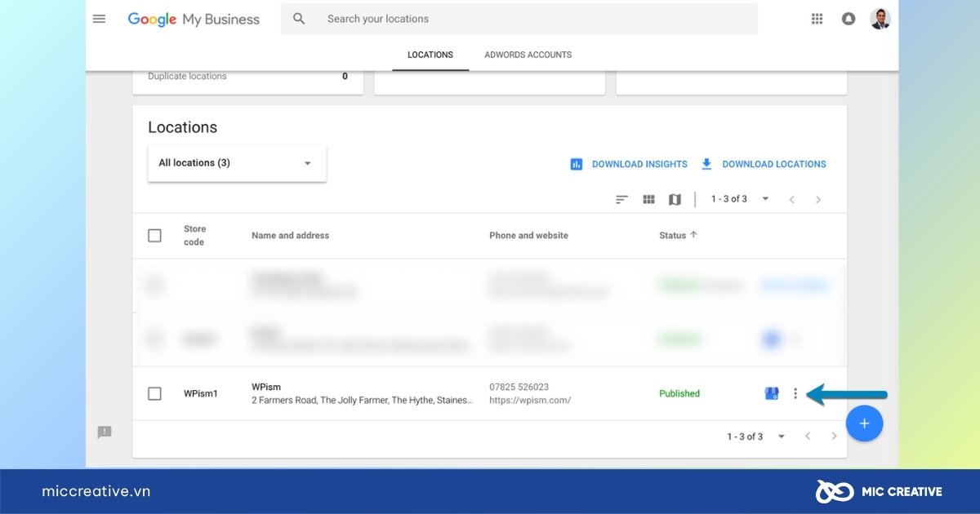This screenshot has height=514, width=980.
Task: Switch to list view icon
Action: click(622, 199)
